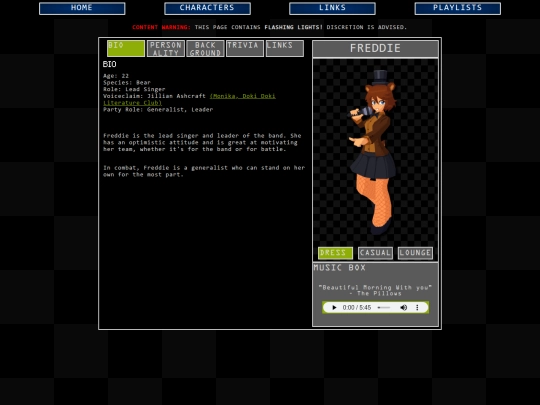Viewport: 540px width, 405px height.
Task: Select the Dress outfit button
Action: point(335,253)
